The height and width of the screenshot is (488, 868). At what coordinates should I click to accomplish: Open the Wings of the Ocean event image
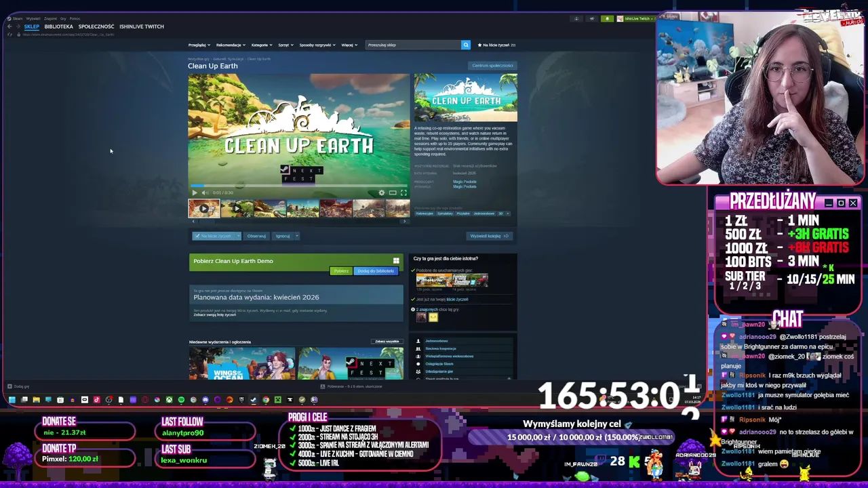pyautogui.click(x=242, y=363)
